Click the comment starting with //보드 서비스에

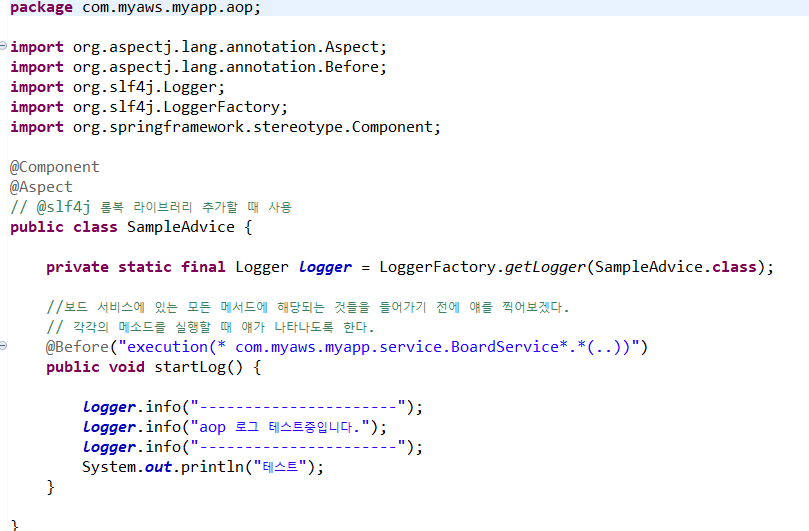308,308
